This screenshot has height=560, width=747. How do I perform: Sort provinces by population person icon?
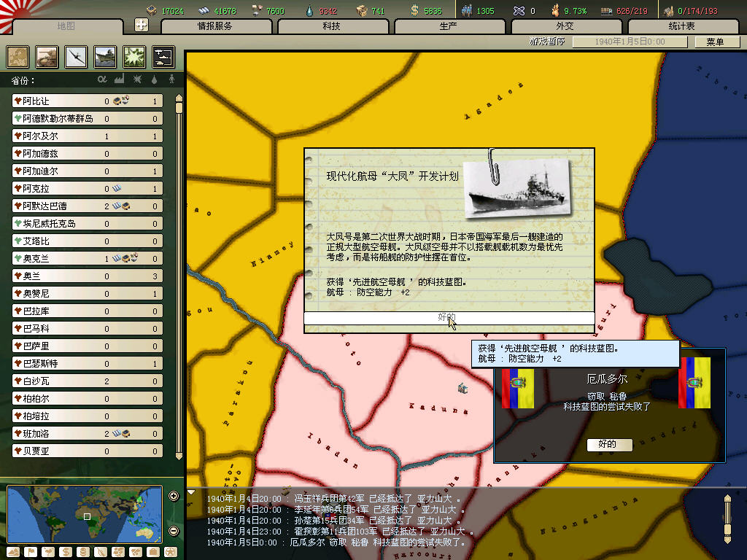tap(171, 79)
